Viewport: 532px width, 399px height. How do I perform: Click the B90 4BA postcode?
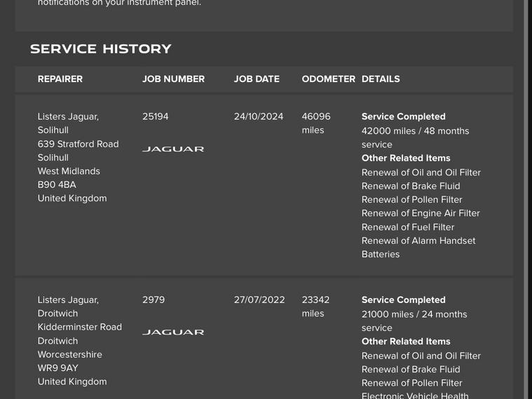(57, 184)
